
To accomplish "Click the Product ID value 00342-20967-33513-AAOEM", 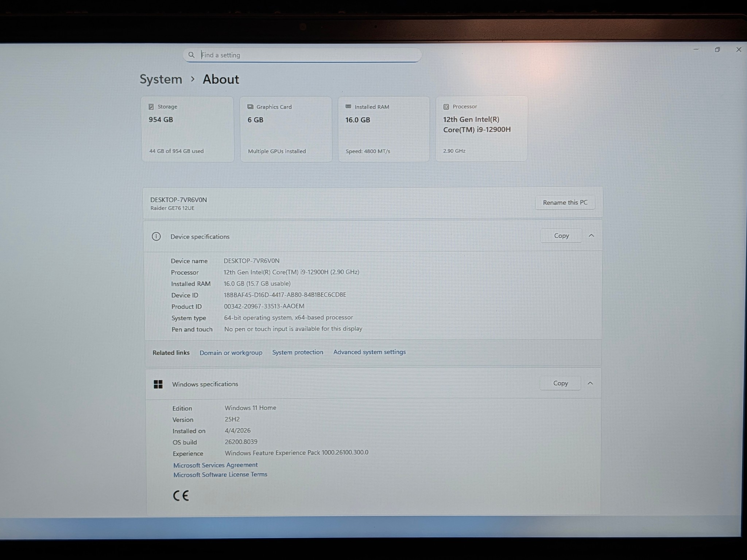I will click(264, 306).
